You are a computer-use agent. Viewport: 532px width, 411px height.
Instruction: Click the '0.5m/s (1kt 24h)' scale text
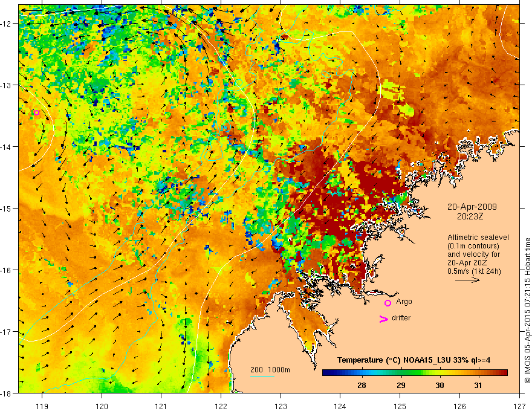(474, 271)
